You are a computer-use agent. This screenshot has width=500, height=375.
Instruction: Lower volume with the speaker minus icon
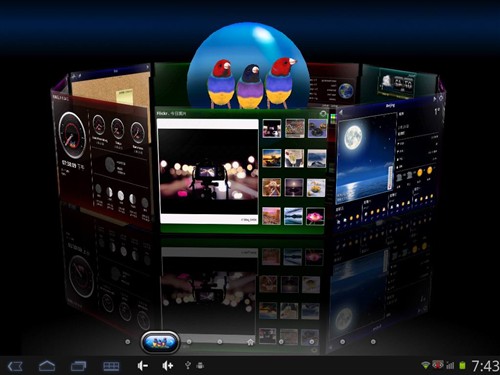142,366
